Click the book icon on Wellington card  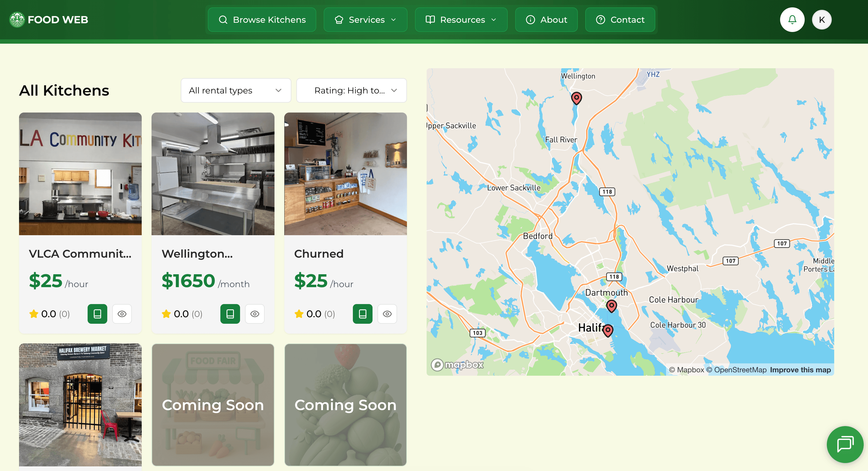click(x=230, y=314)
